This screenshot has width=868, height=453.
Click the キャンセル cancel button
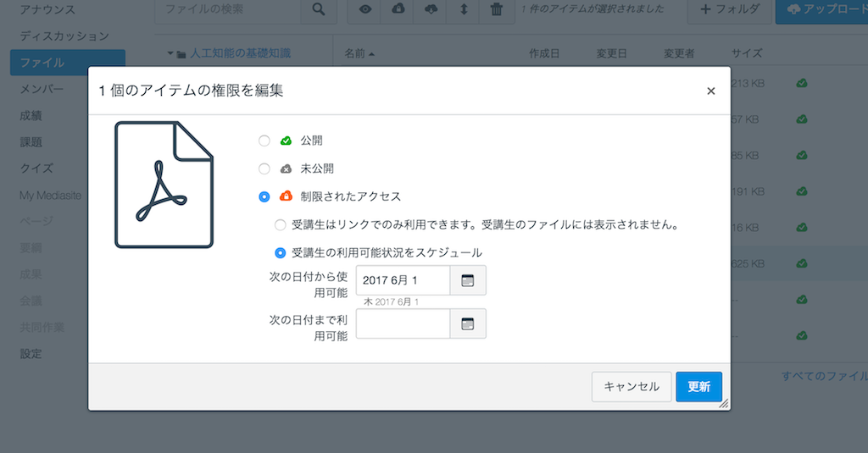click(631, 387)
